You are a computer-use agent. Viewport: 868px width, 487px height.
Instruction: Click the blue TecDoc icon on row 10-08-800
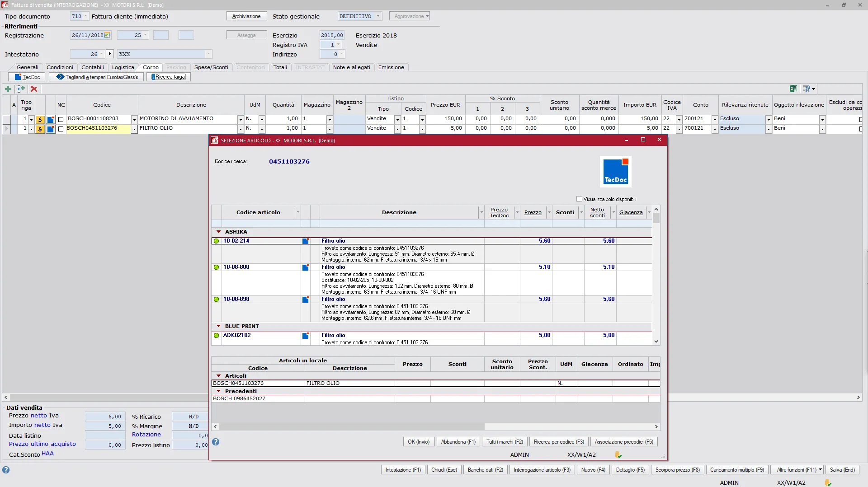(x=306, y=267)
